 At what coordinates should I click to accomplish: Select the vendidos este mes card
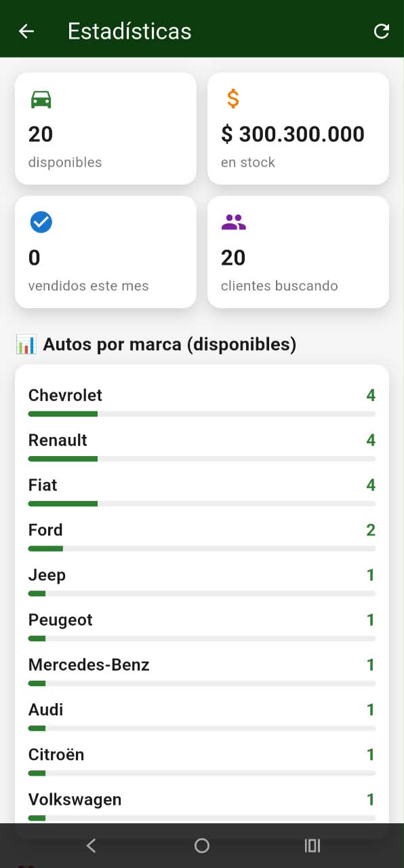[x=106, y=252]
